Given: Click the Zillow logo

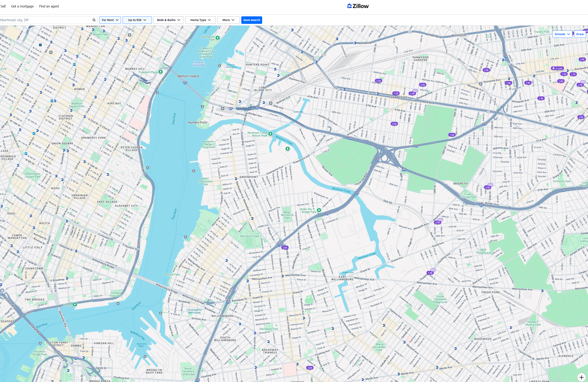Looking at the screenshot, I should click(x=358, y=6).
